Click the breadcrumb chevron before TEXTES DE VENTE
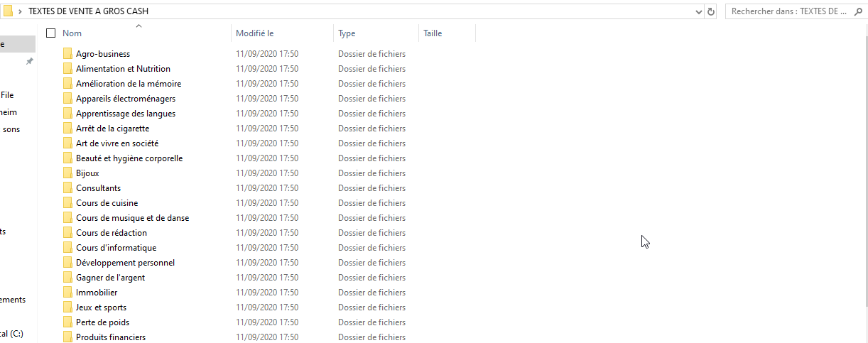The height and width of the screenshot is (343, 868). (x=20, y=11)
